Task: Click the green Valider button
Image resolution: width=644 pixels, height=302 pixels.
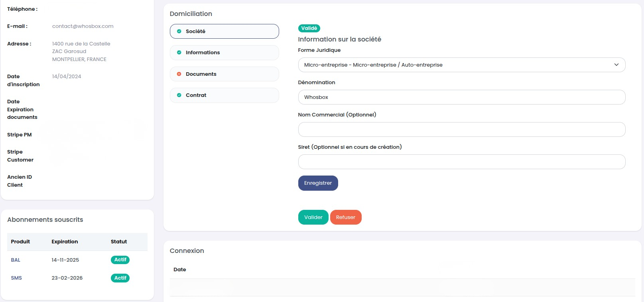Action: coord(313,217)
